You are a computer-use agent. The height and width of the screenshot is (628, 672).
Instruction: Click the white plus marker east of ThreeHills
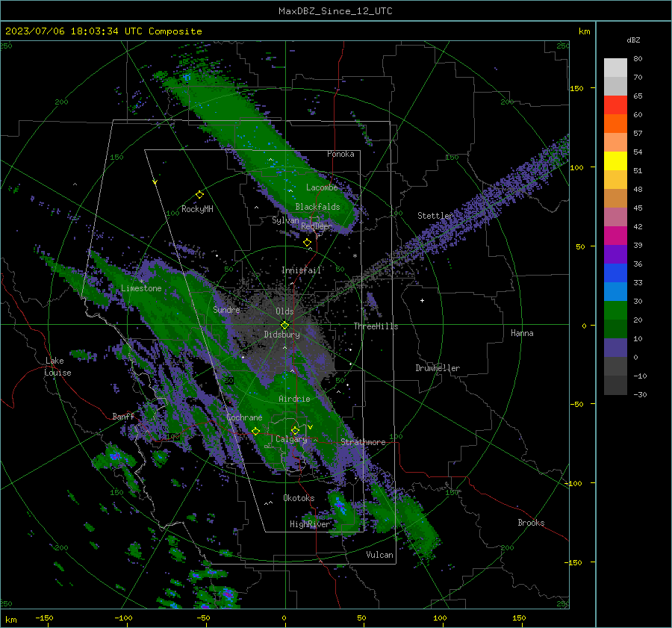(x=422, y=300)
